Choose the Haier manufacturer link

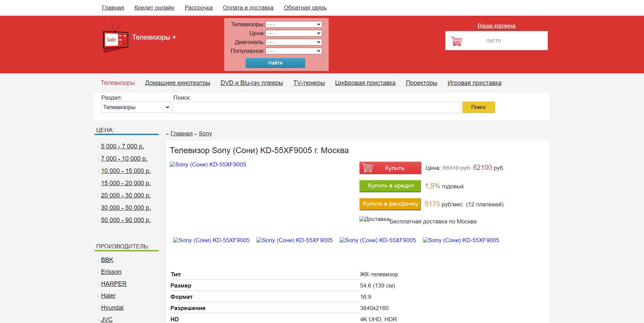pos(109,296)
